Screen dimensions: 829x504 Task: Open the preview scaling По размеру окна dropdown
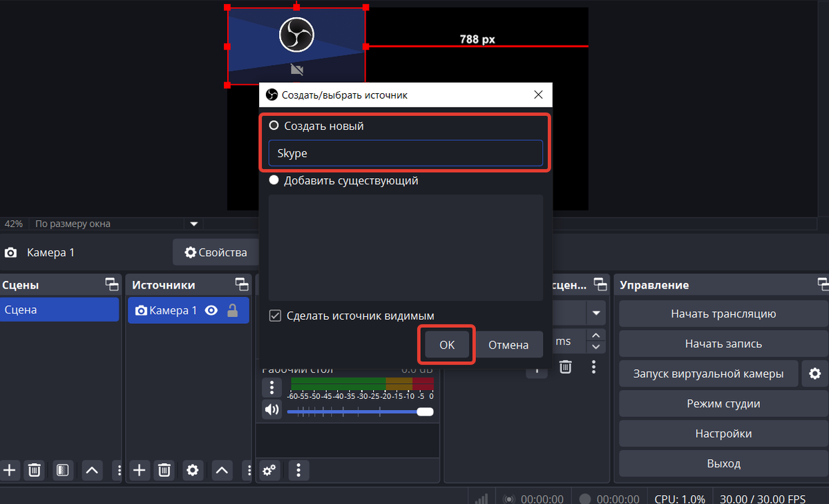coord(194,224)
